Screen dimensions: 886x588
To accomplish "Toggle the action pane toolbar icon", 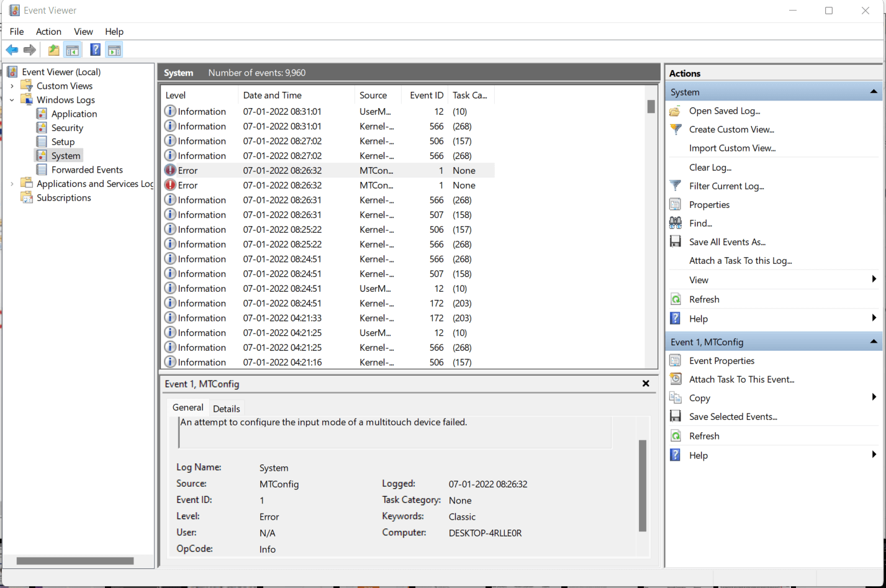I will (x=114, y=50).
